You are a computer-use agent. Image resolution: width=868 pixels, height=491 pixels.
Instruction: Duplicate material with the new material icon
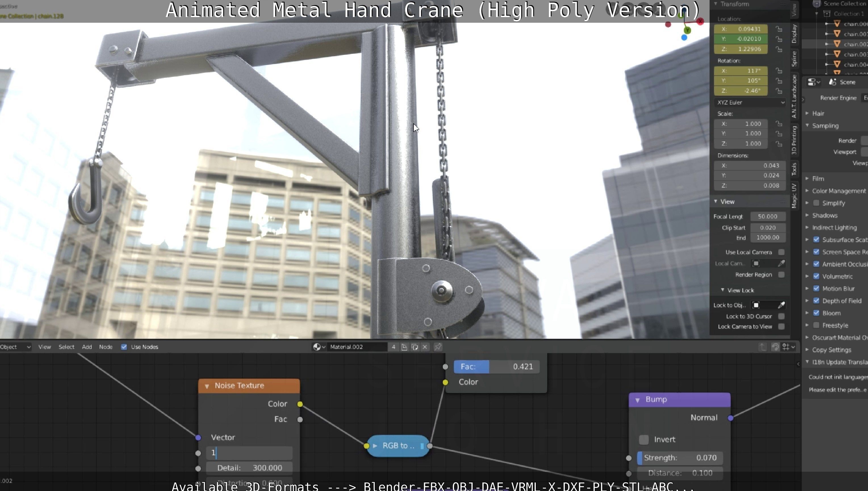point(415,347)
